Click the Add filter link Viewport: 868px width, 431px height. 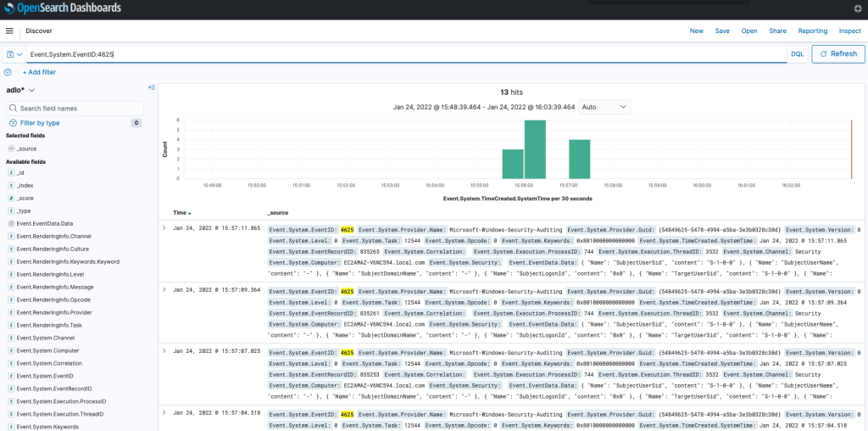pyautogui.click(x=39, y=72)
